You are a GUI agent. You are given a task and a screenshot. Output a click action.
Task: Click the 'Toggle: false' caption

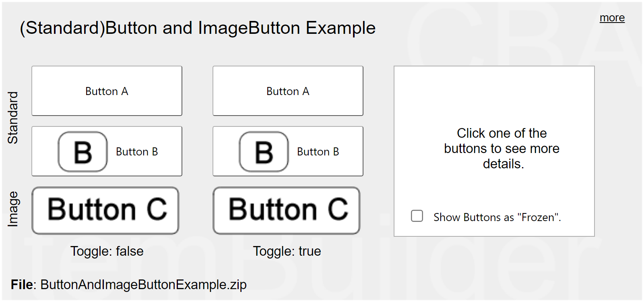pos(107,251)
